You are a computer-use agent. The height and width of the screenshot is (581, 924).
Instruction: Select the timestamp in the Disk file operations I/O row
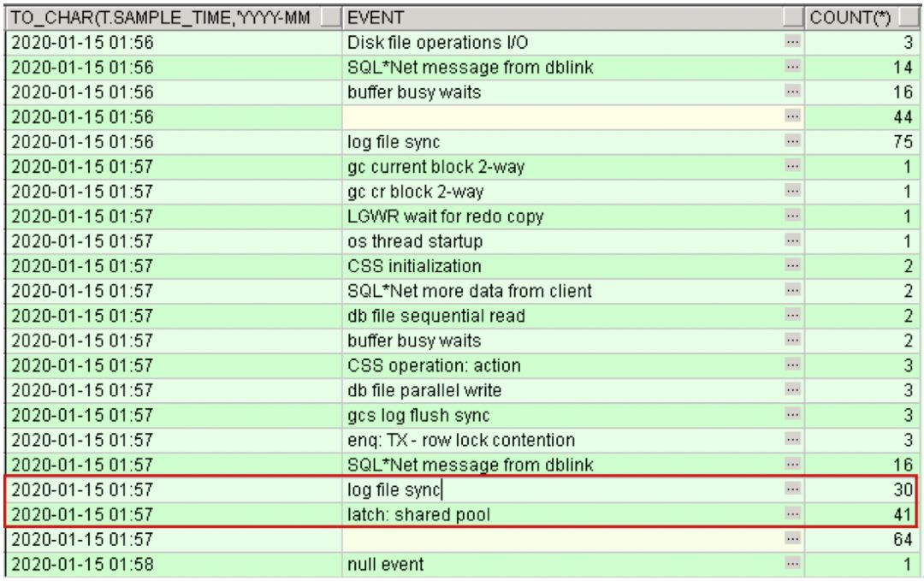[x=173, y=43]
